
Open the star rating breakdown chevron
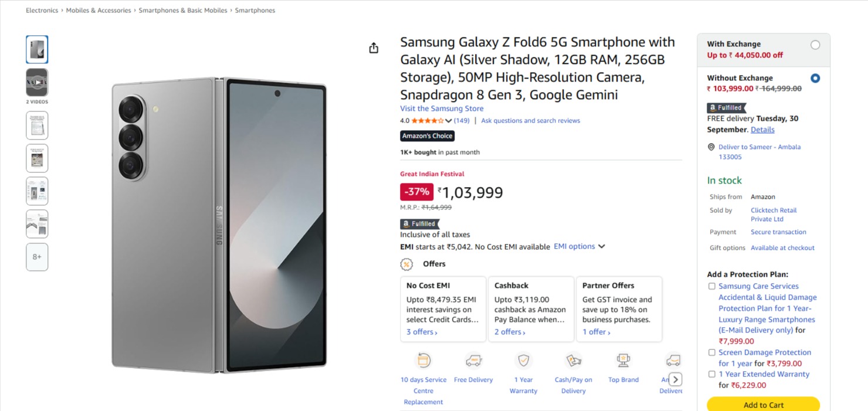click(x=449, y=121)
